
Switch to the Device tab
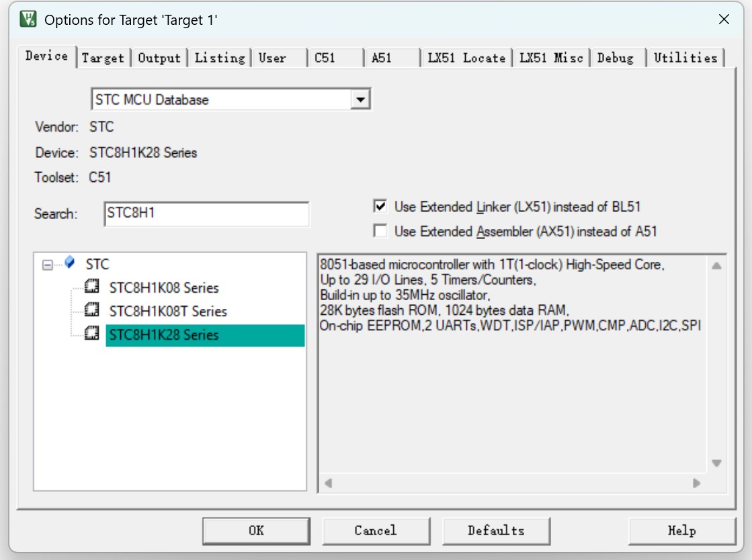[x=46, y=56]
